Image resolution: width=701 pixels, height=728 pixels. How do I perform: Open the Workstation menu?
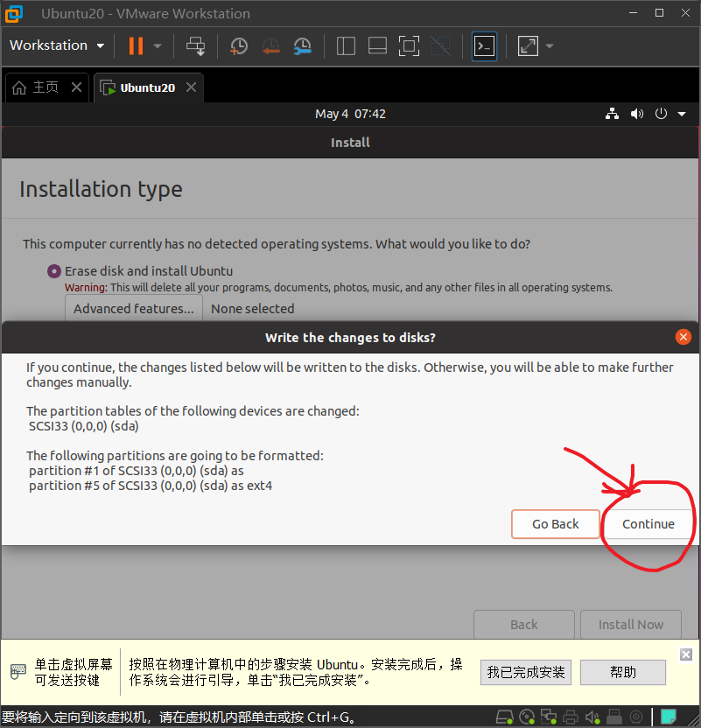click(x=57, y=45)
